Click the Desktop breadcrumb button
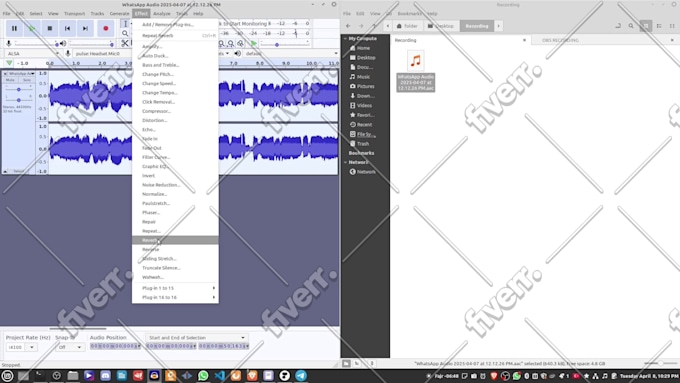 click(441, 26)
